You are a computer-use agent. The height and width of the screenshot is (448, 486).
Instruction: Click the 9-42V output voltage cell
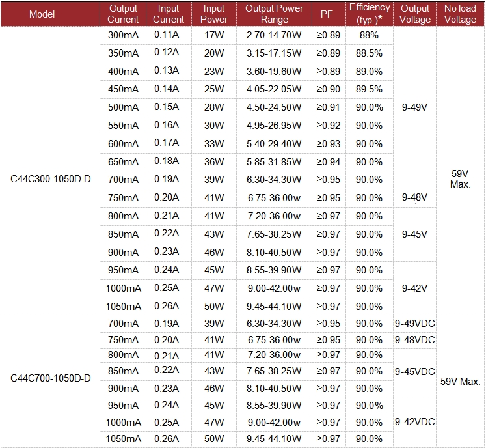(x=414, y=288)
